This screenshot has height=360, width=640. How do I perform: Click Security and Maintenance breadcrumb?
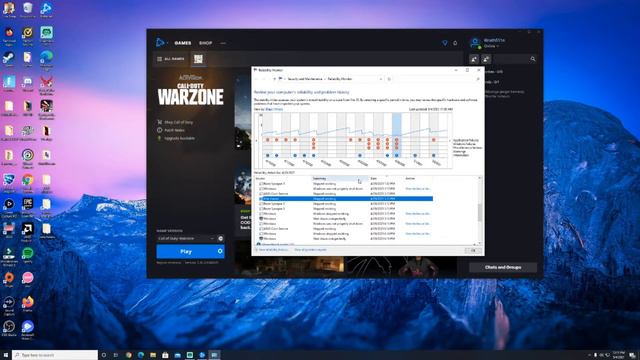pos(305,79)
